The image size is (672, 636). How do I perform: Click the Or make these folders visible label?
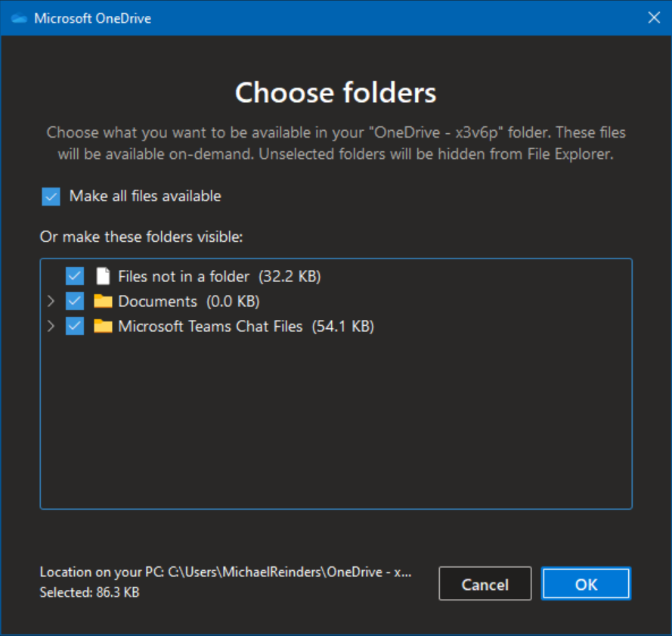(x=141, y=237)
